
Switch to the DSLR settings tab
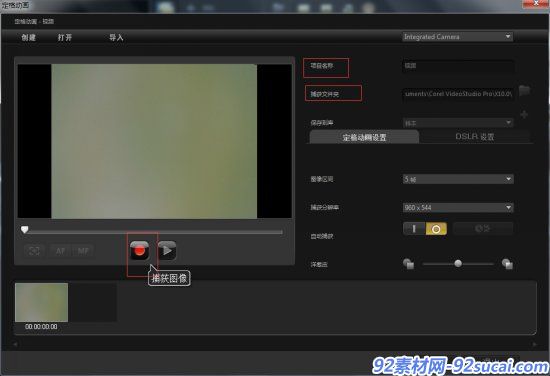coord(475,136)
